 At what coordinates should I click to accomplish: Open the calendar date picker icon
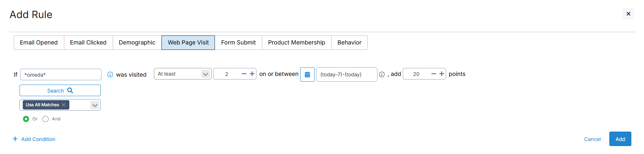pos(307,74)
